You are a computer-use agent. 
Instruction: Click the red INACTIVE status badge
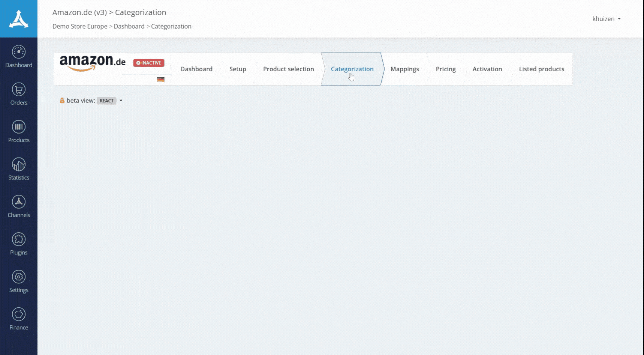point(149,63)
